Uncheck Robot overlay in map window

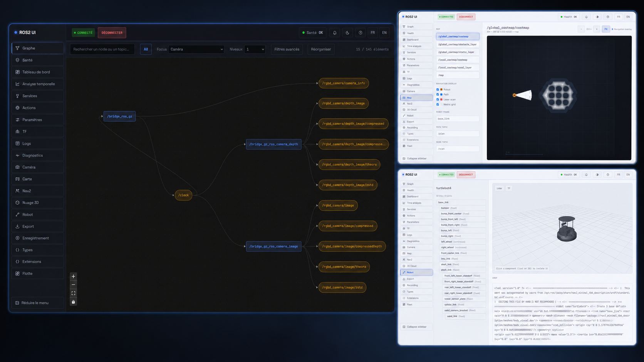coord(438,90)
